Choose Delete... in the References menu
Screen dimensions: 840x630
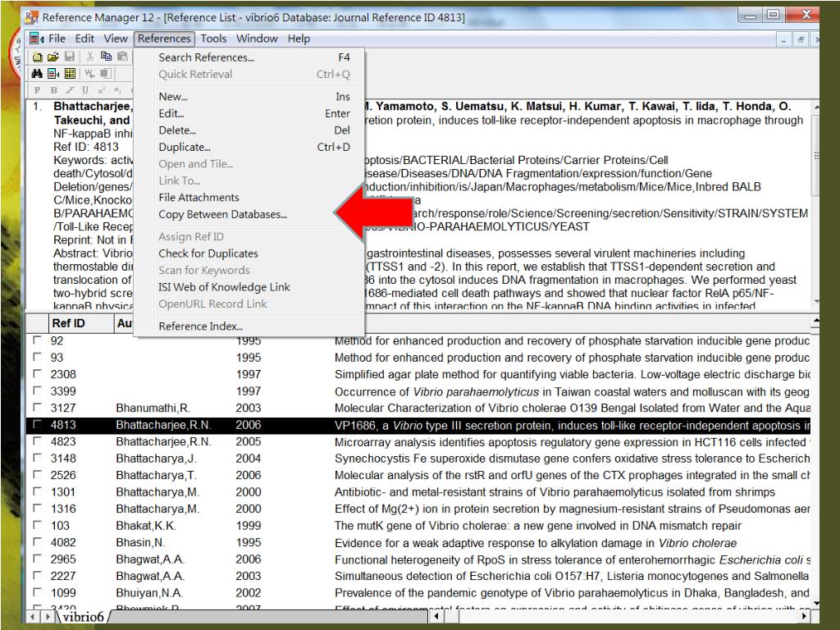point(249,130)
